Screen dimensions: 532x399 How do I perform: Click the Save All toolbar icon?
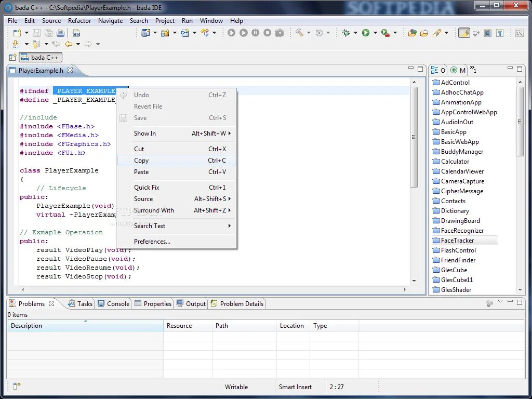coord(48,33)
